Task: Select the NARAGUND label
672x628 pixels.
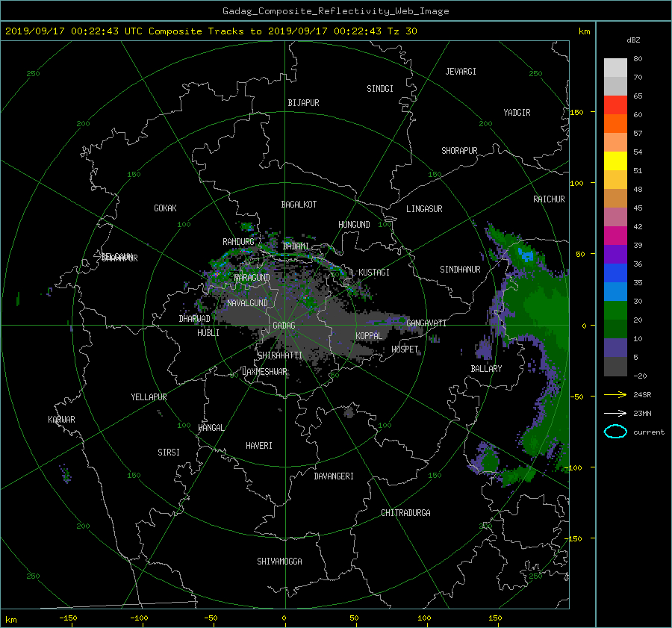Action: click(252, 277)
